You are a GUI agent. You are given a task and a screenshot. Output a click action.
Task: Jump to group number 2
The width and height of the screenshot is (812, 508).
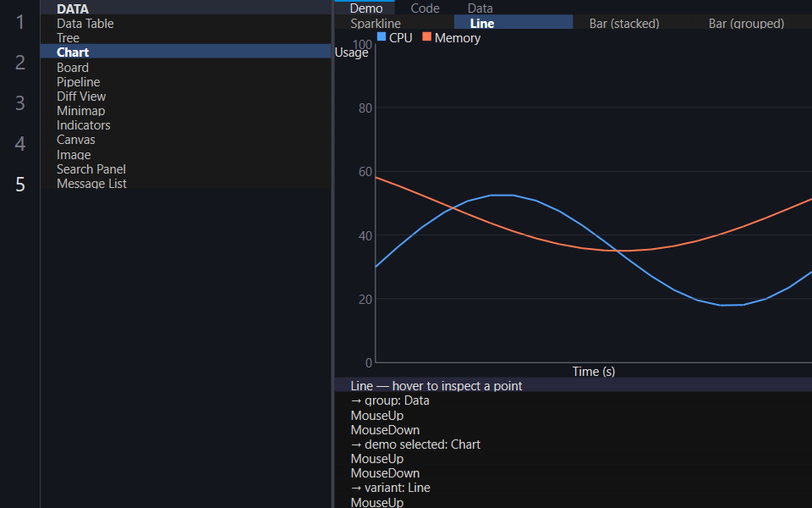pos(19,63)
